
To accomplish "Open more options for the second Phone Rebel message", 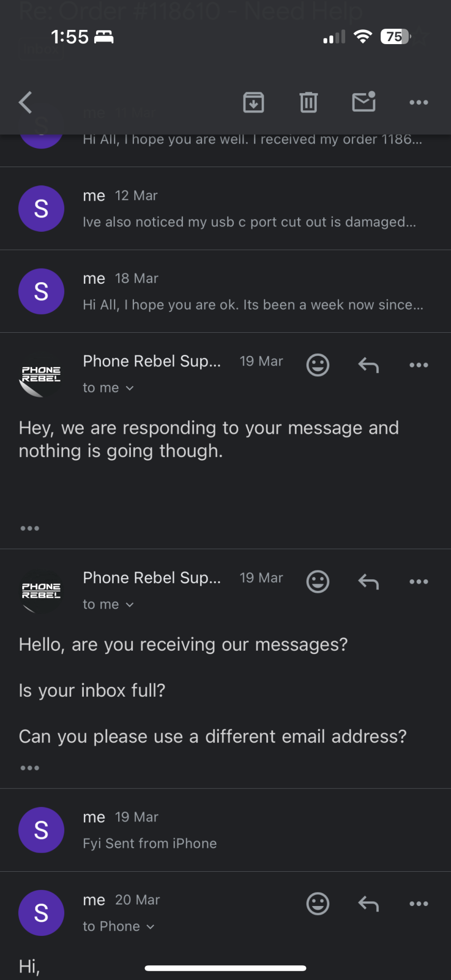I will [419, 582].
